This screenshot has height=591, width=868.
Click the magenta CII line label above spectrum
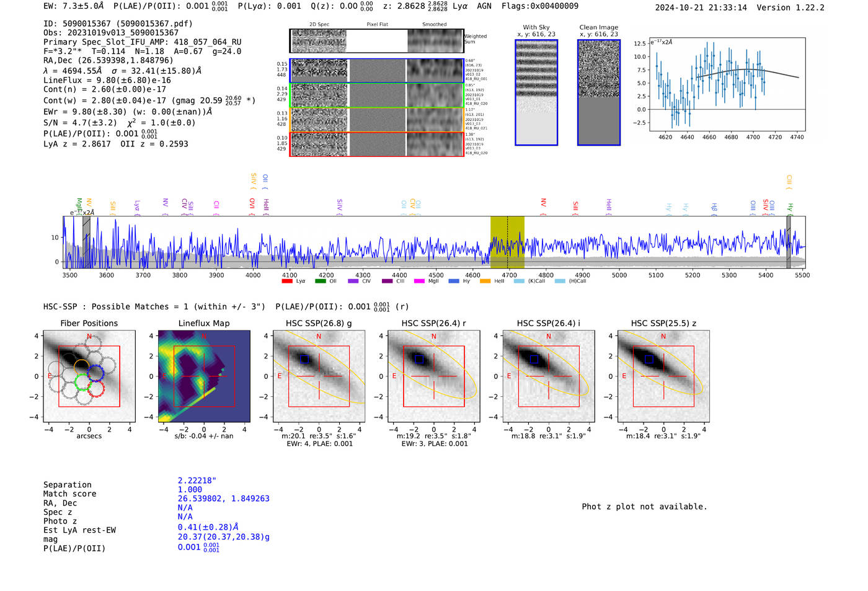click(216, 208)
